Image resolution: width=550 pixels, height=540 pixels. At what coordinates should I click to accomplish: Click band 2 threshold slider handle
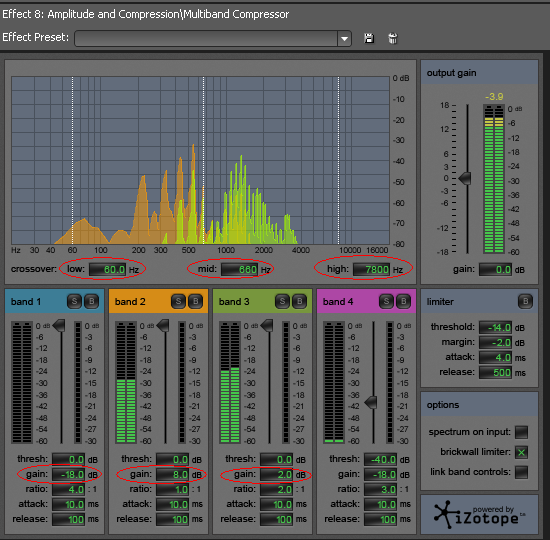click(163, 326)
